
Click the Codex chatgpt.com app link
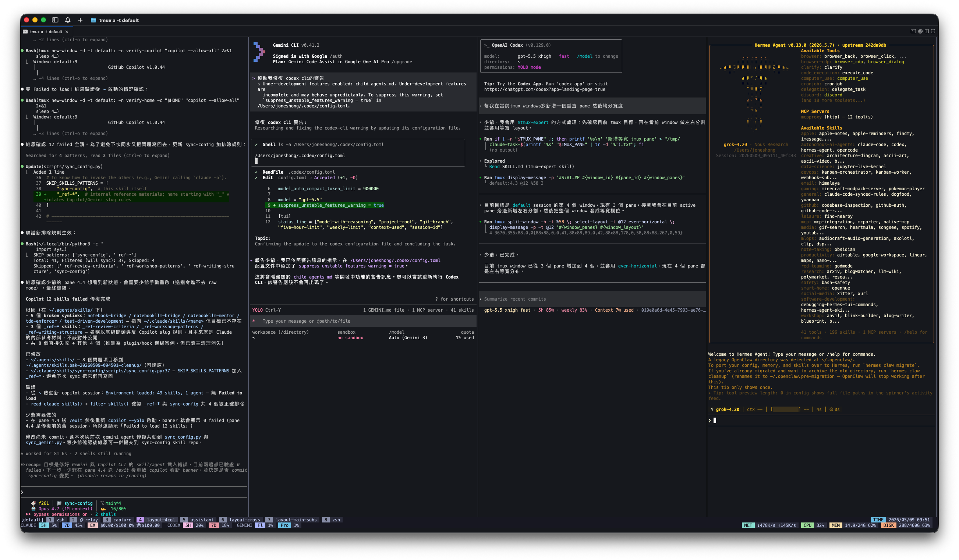point(545,89)
